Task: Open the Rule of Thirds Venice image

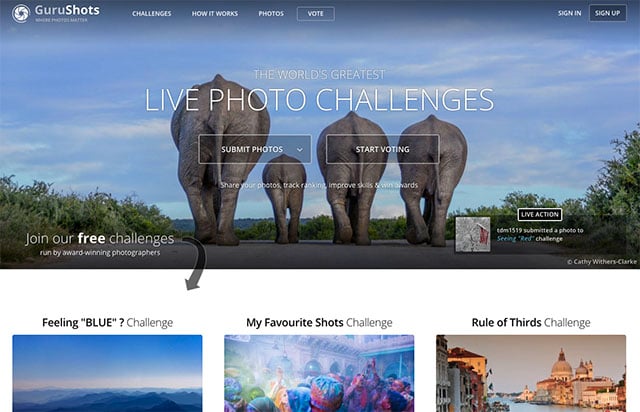Action: click(x=531, y=373)
